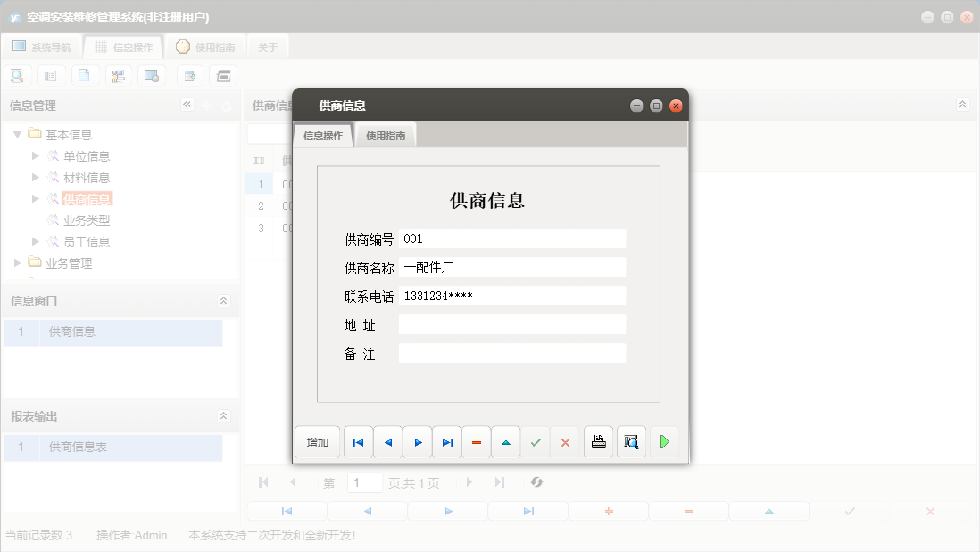The width and height of the screenshot is (980, 552).
Task: Open the employee management toolbar icon
Action: [x=118, y=75]
